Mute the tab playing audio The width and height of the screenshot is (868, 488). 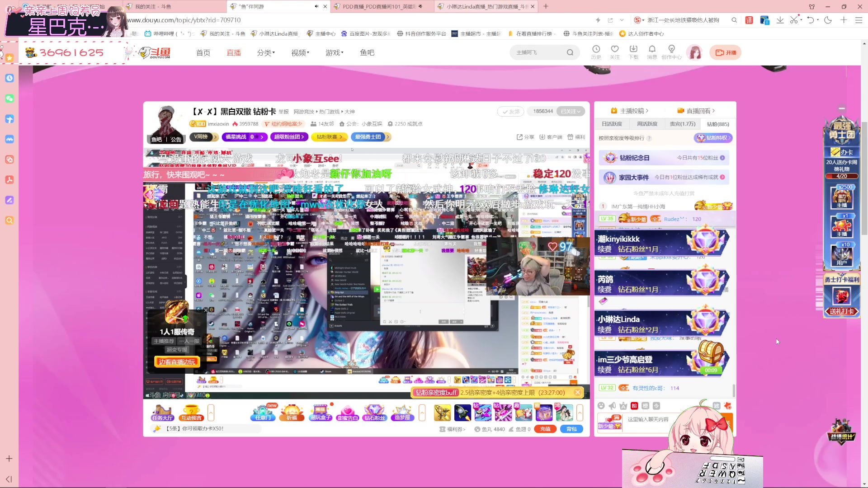pyautogui.click(x=316, y=6)
